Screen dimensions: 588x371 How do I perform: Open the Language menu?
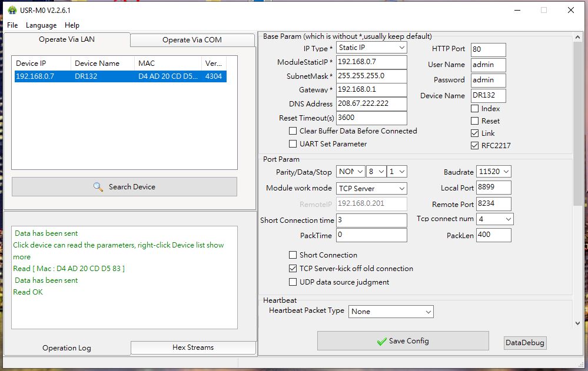click(41, 25)
